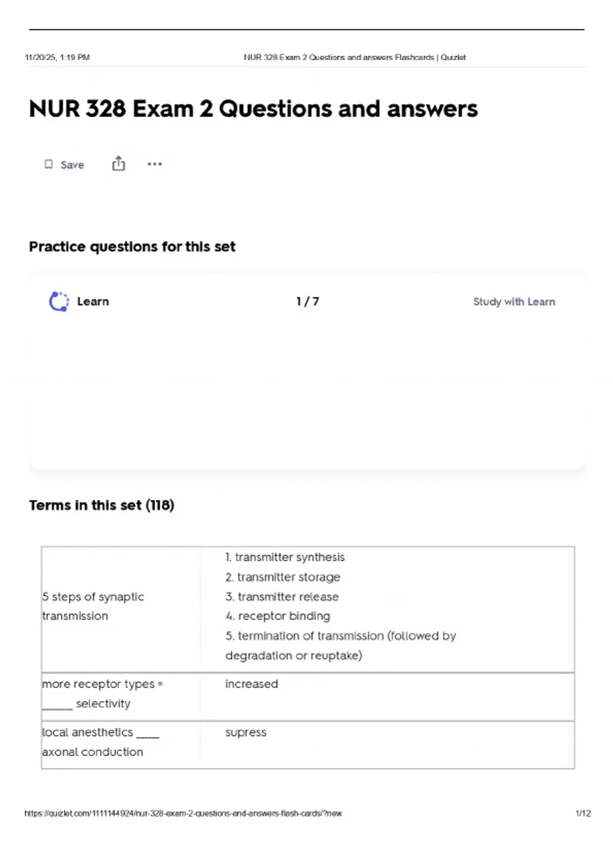Viewport: 613px width, 868px height.
Task: Click the NUR 328 Exam 2 page title
Action: coord(253,109)
